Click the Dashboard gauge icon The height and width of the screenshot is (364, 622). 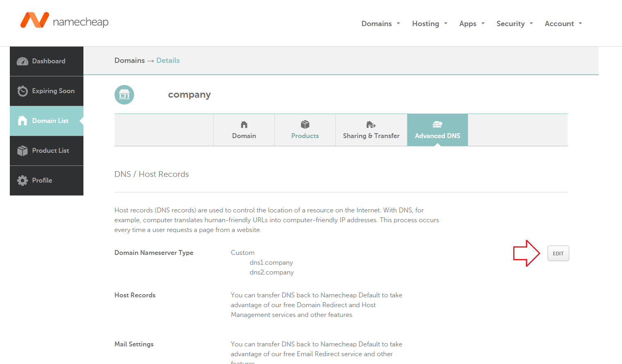pos(22,61)
